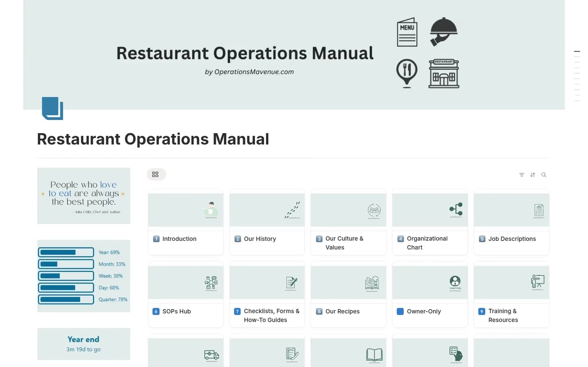Click the sort arrows icon
Image resolution: width=588 pixels, height=367 pixels.
533,175
